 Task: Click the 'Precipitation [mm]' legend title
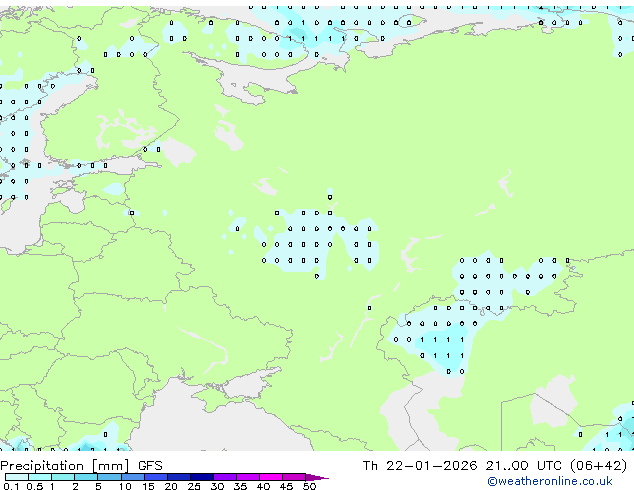(65, 466)
